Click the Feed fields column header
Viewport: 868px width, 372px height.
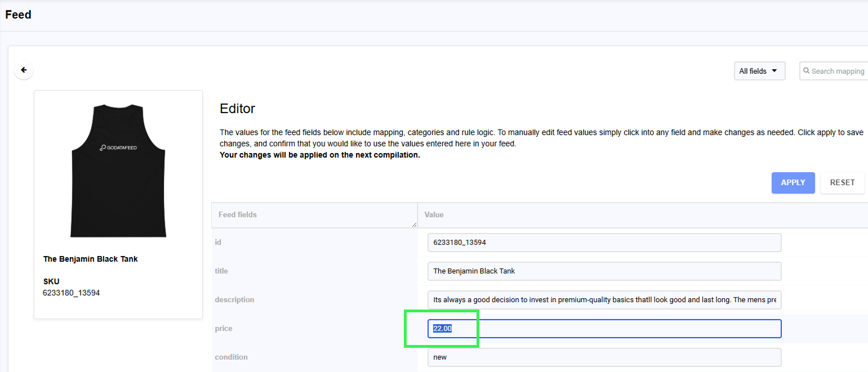[x=238, y=215]
